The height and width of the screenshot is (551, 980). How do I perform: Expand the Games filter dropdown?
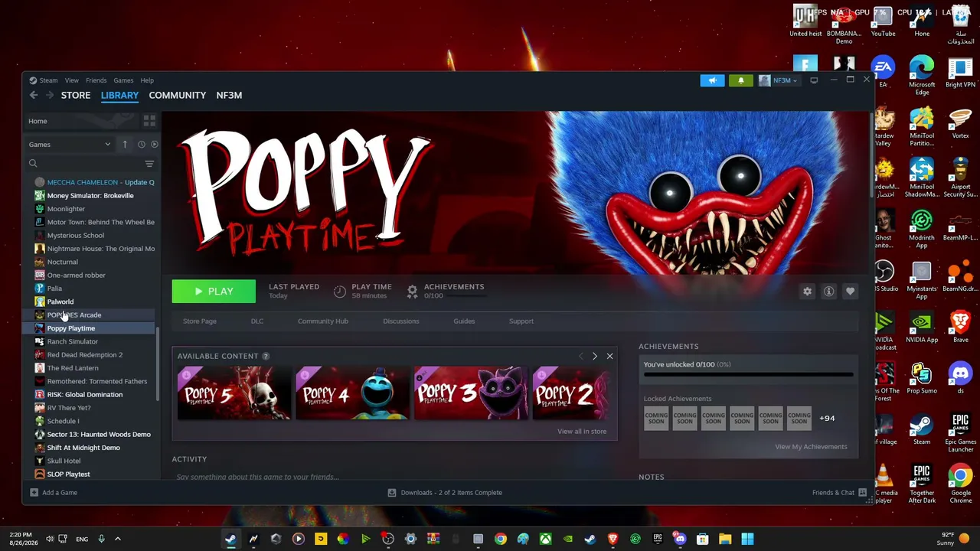point(70,144)
